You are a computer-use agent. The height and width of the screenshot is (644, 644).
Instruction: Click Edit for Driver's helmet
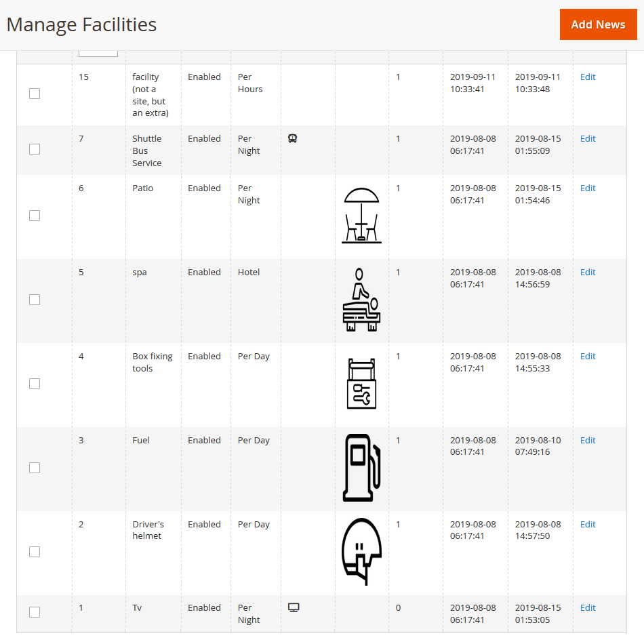click(588, 525)
